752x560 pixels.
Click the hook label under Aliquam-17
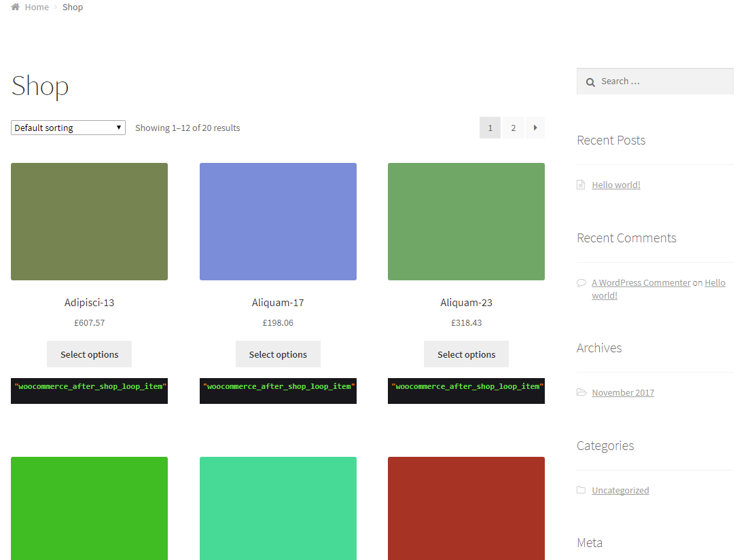[278, 391]
